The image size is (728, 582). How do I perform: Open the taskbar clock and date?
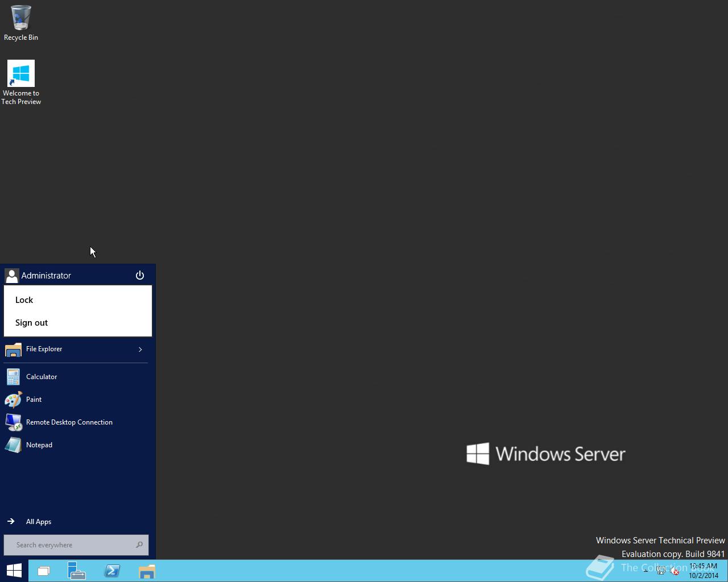704,571
